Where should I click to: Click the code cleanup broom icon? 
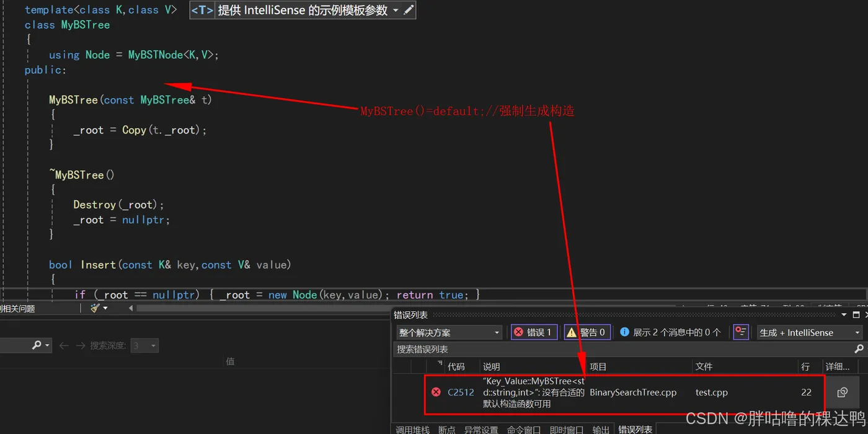coord(94,308)
